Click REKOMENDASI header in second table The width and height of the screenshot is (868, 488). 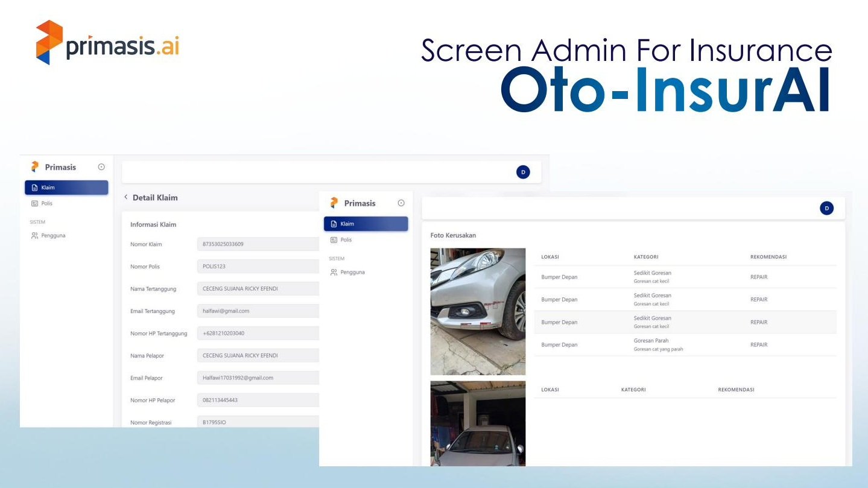point(736,390)
